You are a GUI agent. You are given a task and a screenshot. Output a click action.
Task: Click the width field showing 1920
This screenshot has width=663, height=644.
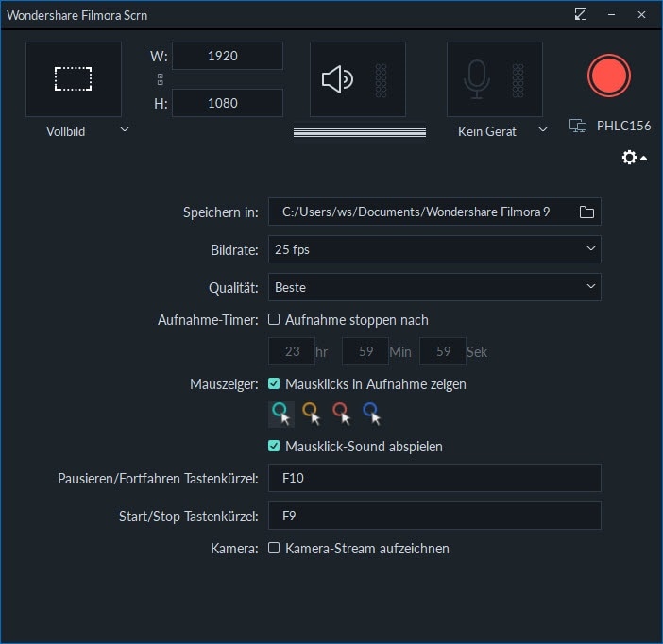click(x=228, y=56)
